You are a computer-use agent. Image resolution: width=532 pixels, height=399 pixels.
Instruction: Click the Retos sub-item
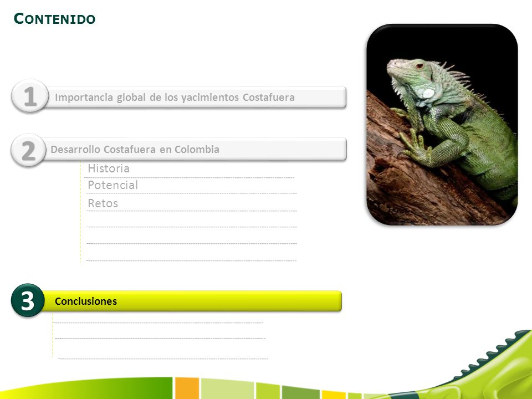pos(103,203)
